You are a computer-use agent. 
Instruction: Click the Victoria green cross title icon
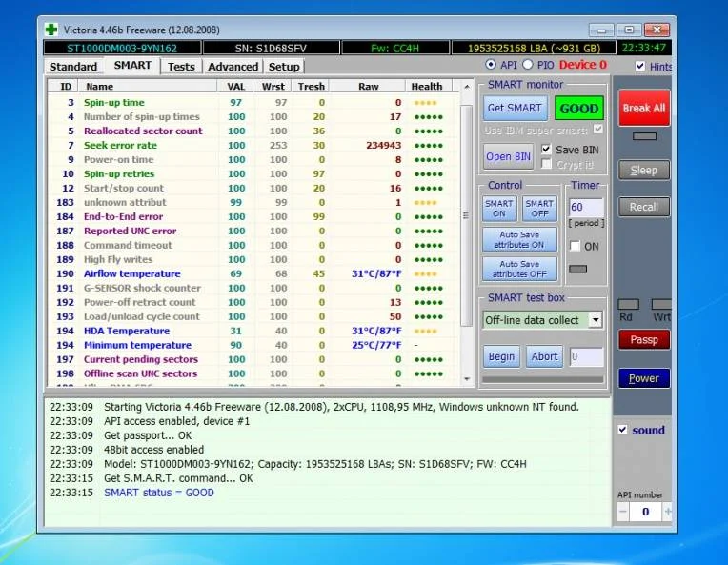click(51, 29)
